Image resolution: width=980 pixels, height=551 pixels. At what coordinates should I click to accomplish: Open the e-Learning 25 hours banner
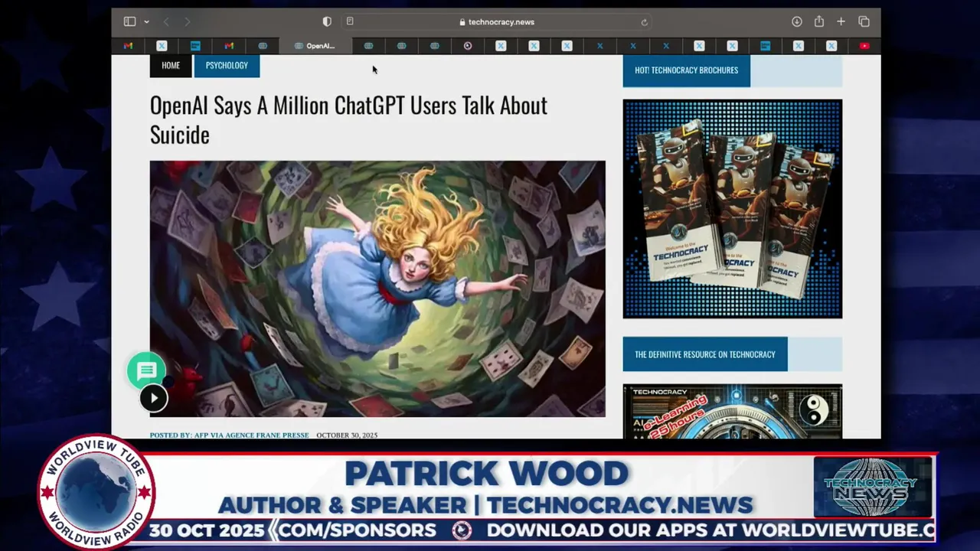733,412
